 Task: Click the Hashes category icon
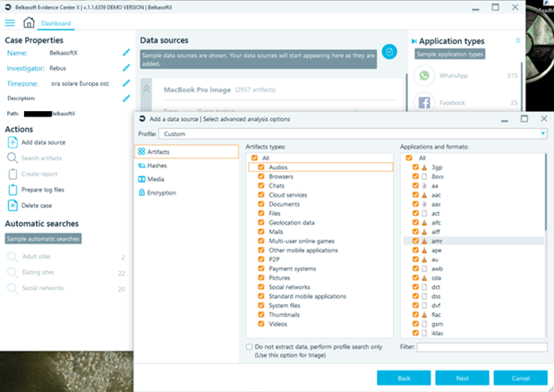(x=141, y=166)
